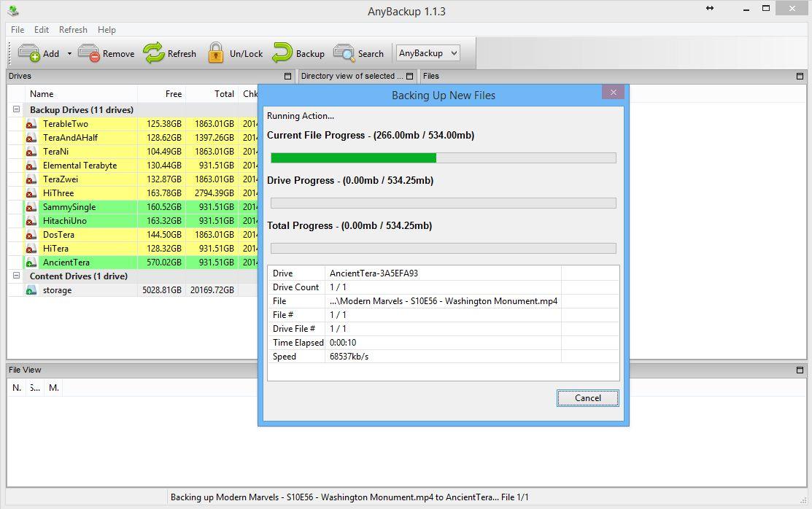Maximize the Directory view panel
This screenshot has height=509, width=812.
409,76
